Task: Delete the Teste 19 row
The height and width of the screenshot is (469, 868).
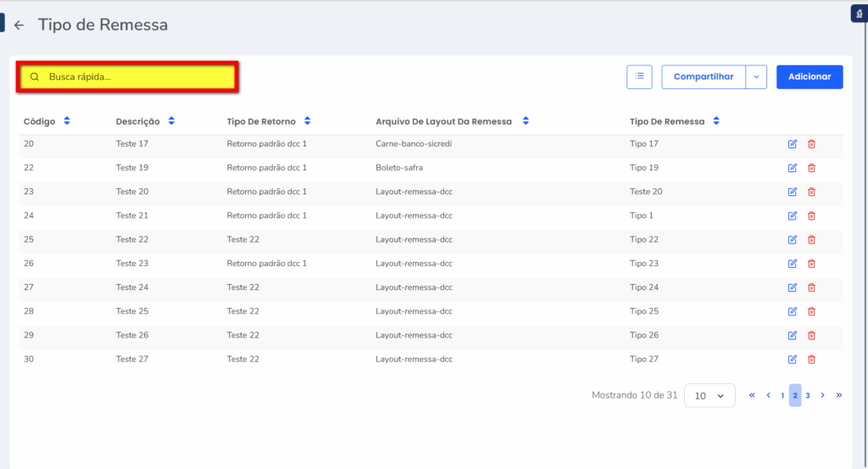Action: click(x=811, y=168)
